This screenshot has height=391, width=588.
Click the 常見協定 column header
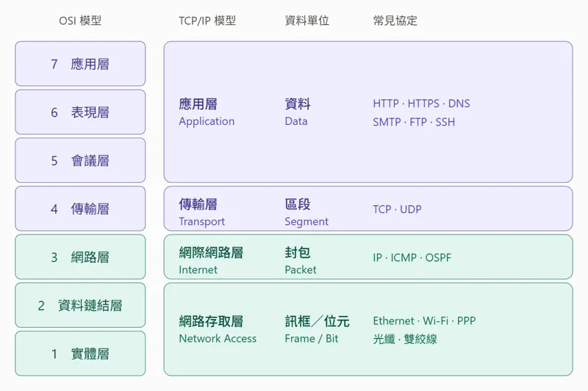[395, 21]
